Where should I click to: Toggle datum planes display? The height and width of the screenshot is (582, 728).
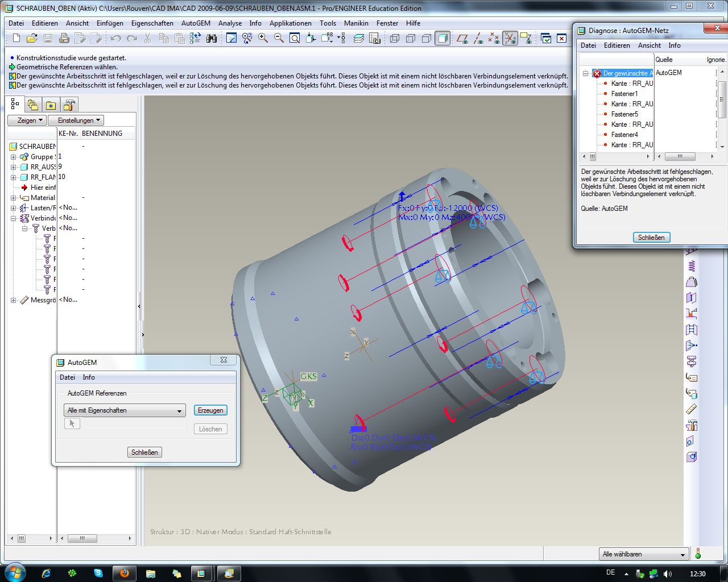[x=463, y=38]
